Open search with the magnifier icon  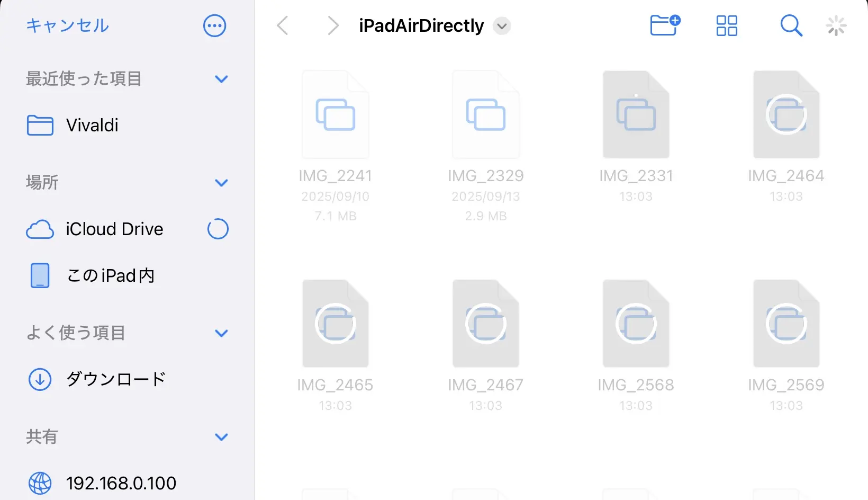[x=791, y=25]
